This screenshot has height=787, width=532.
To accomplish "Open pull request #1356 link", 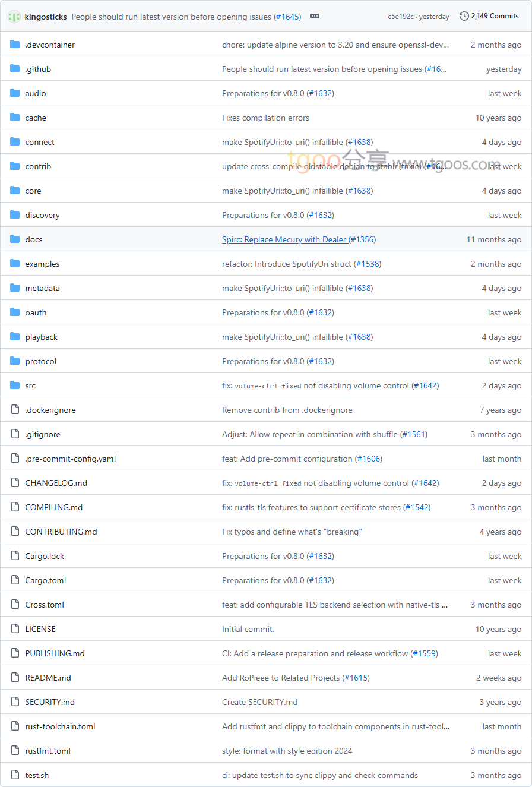I will coord(362,239).
